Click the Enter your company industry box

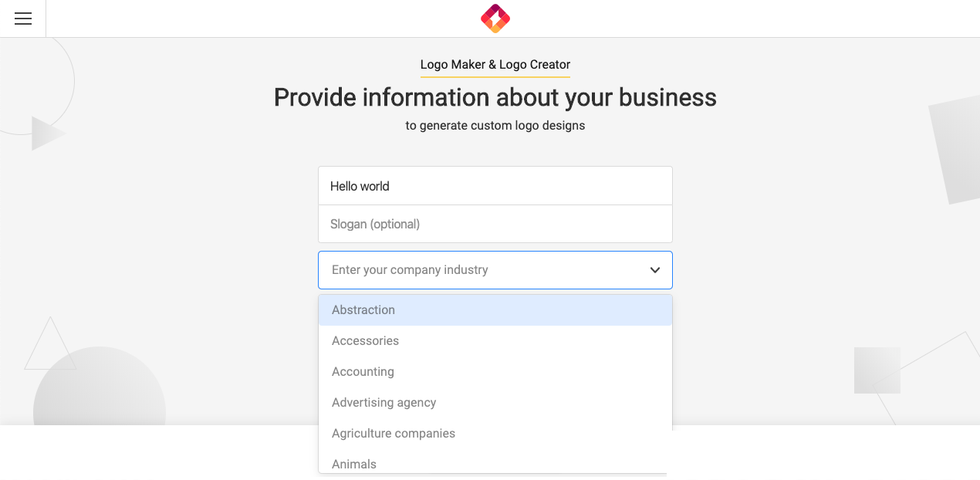[x=495, y=270]
